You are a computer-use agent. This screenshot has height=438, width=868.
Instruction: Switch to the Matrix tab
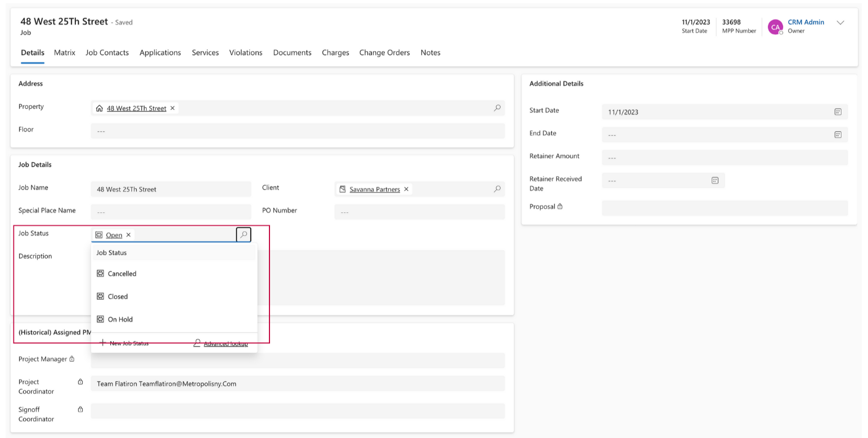point(65,52)
